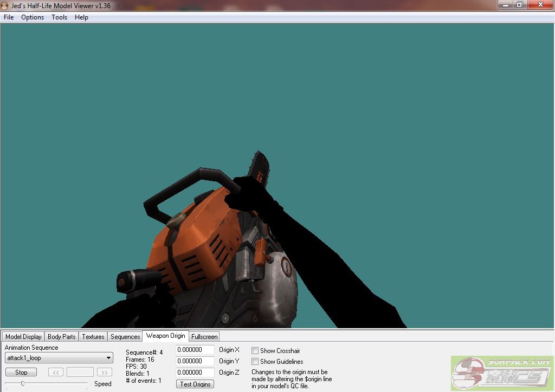Click the Origin Y value field
This screenshot has height=392, width=555.
tap(195, 361)
